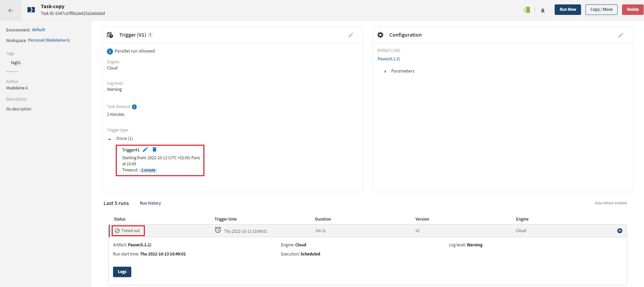The height and width of the screenshot is (287, 644).
Task: Switch to the Run history tab
Action: coord(150,203)
